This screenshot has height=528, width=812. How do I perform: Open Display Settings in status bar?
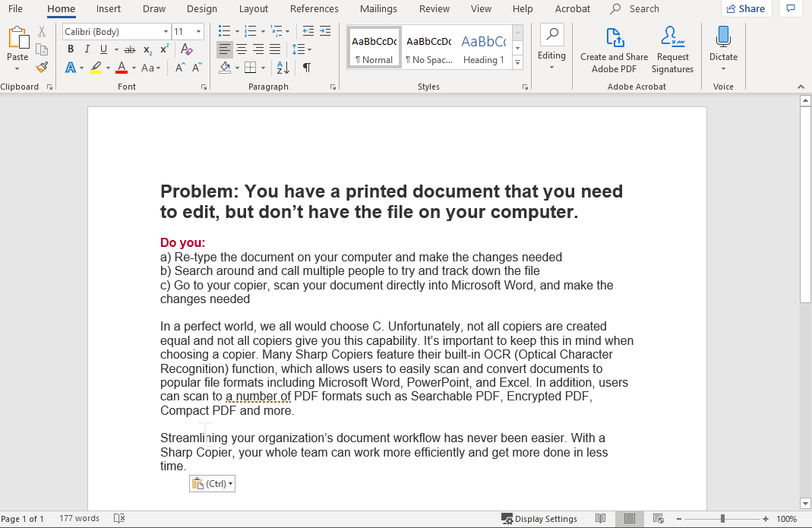pyautogui.click(x=539, y=519)
